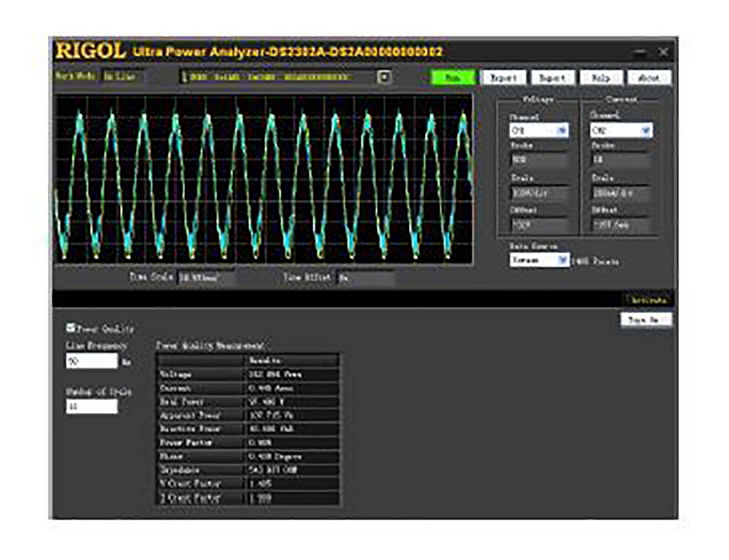Select the Results column header in measurement table
The height and width of the screenshot is (560, 729).
[265, 360]
